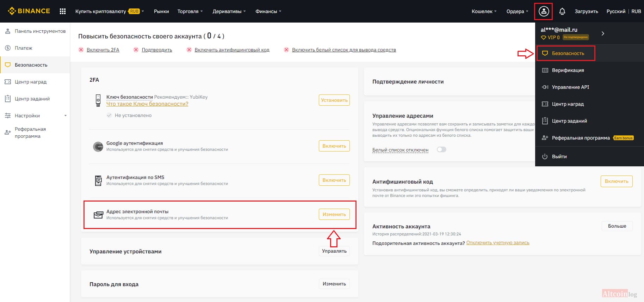The width and height of the screenshot is (644, 302).
Task: Click the Управление API icon in dropdown
Action: [x=545, y=87]
